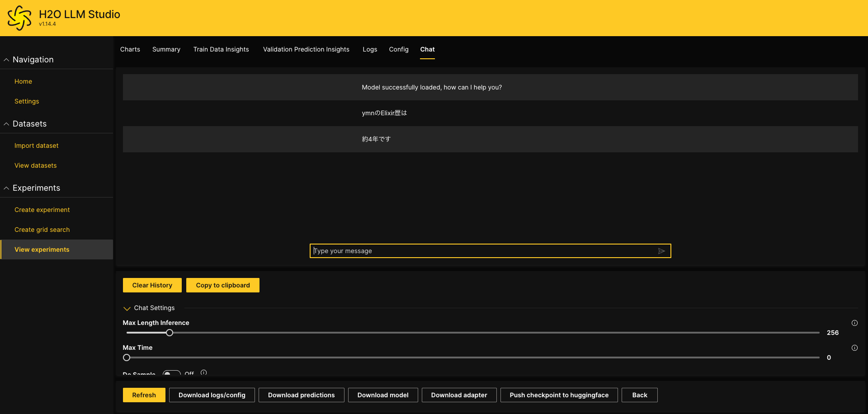868x414 pixels.
Task: Click Download model button
Action: coord(383,395)
